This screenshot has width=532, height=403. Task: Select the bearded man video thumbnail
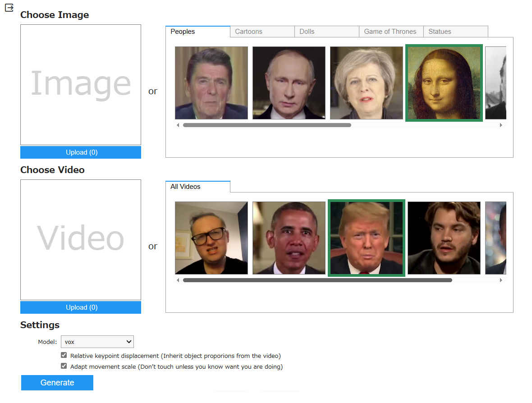[444, 238]
